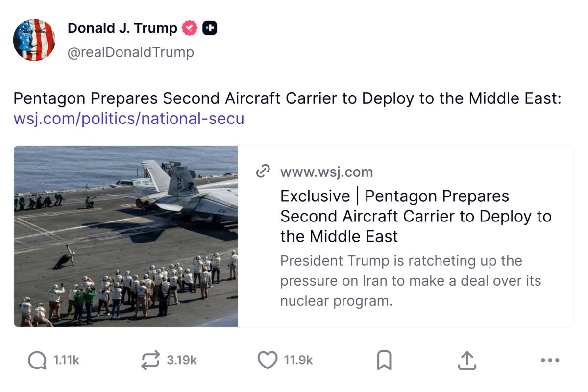Click the 3.19k reposts count
This screenshot has width=588, height=392.
182,361
